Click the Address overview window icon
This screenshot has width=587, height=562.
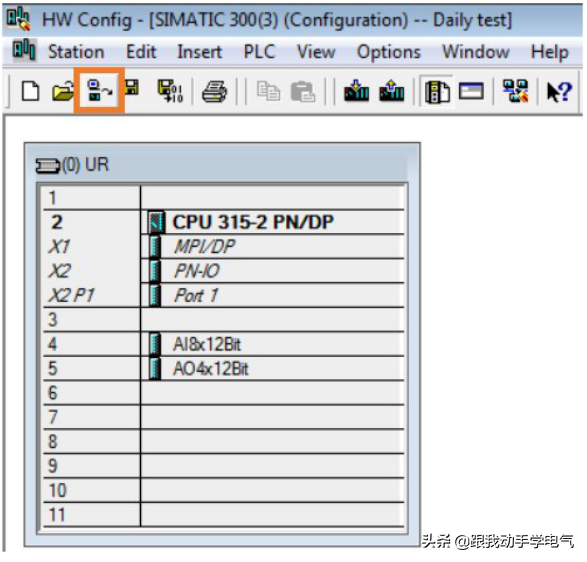click(x=471, y=91)
